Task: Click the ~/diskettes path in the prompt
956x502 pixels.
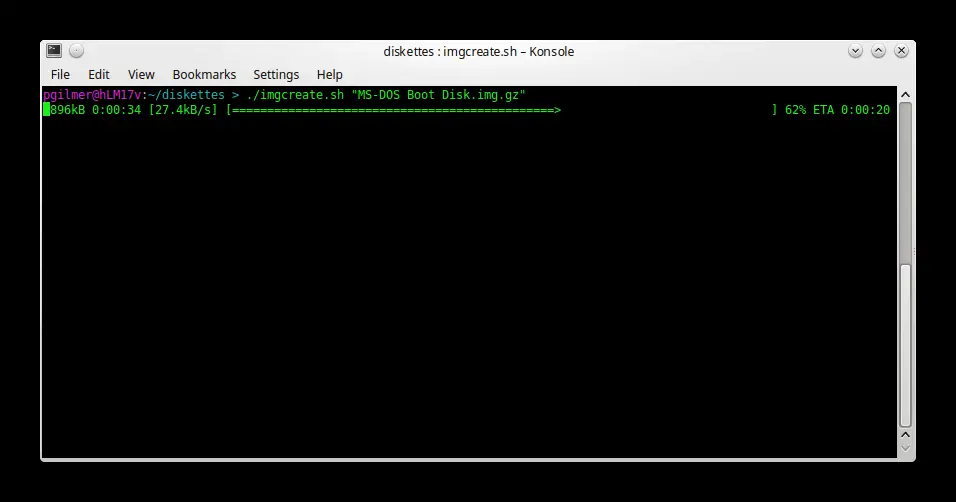Action: tap(186, 95)
